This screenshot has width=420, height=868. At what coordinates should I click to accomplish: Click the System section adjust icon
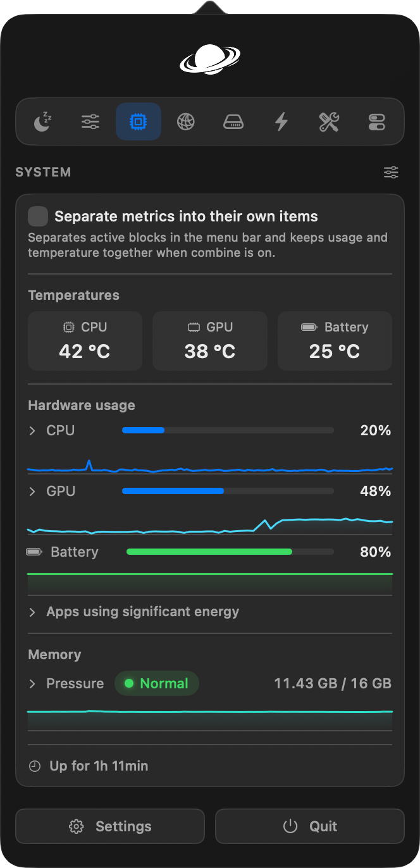pyautogui.click(x=391, y=172)
